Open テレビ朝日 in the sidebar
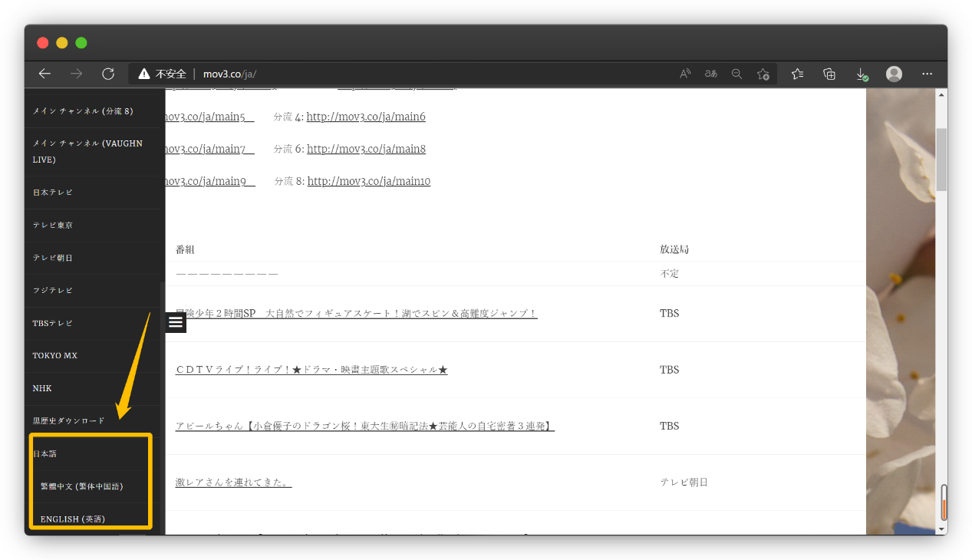The image size is (972, 560). [x=53, y=258]
